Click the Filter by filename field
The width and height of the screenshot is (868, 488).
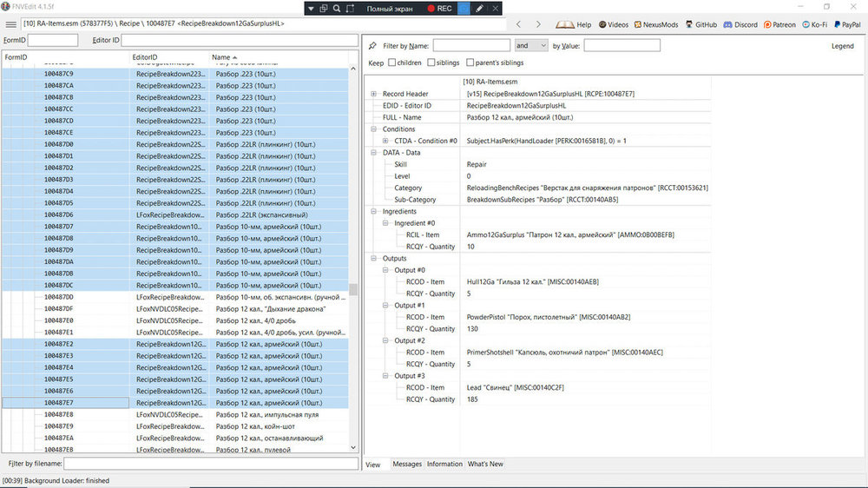[x=211, y=463]
